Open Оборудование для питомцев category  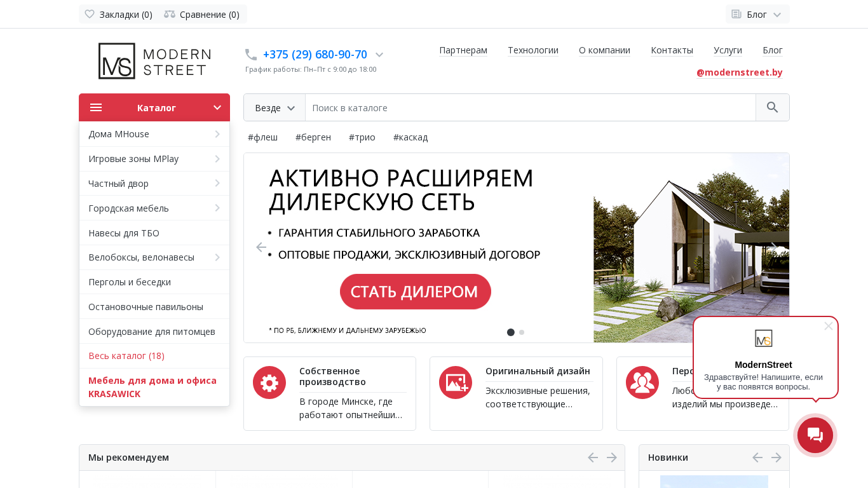(154, 332)
